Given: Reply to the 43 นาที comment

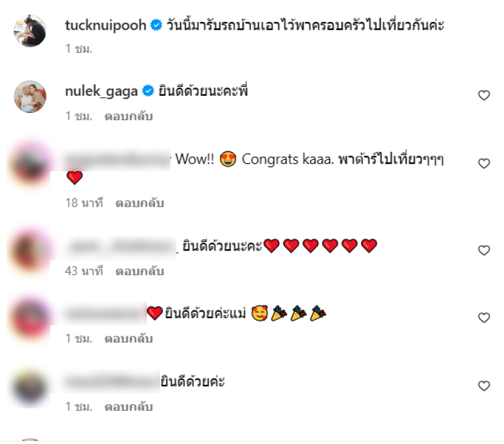Looking at the screenshot, I should point(140,271).
